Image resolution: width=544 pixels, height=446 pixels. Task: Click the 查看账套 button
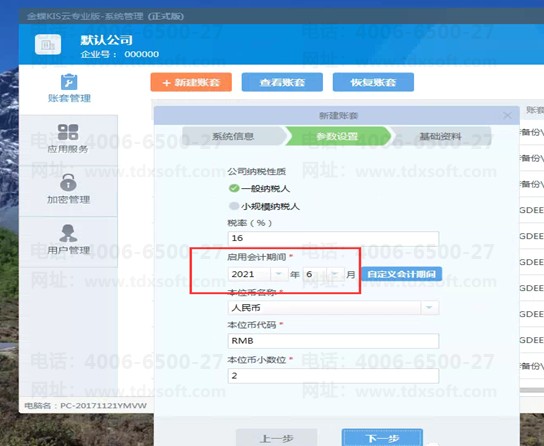282,82
